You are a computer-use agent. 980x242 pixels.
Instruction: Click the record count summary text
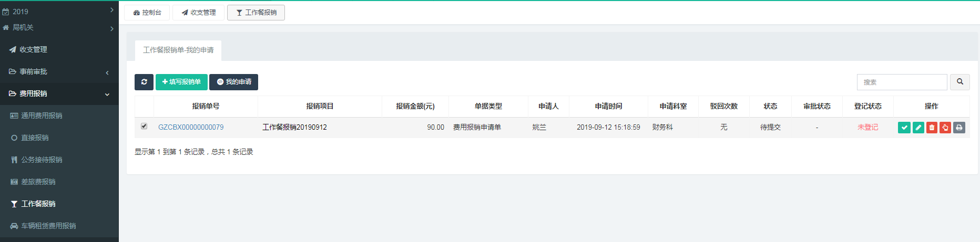[193, 152]
